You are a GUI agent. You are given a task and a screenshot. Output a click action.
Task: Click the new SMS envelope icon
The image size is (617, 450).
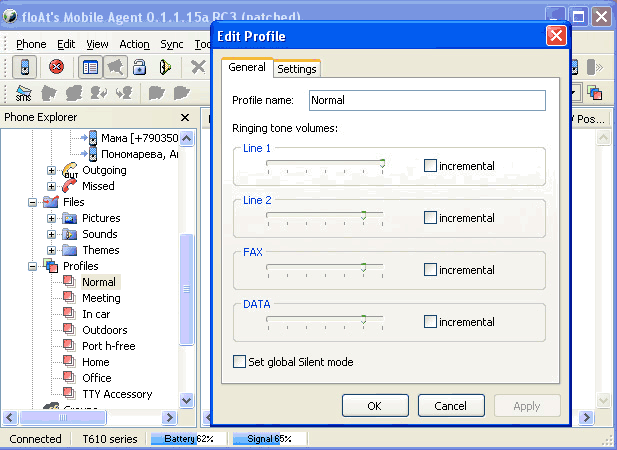(x=23, y=93)
